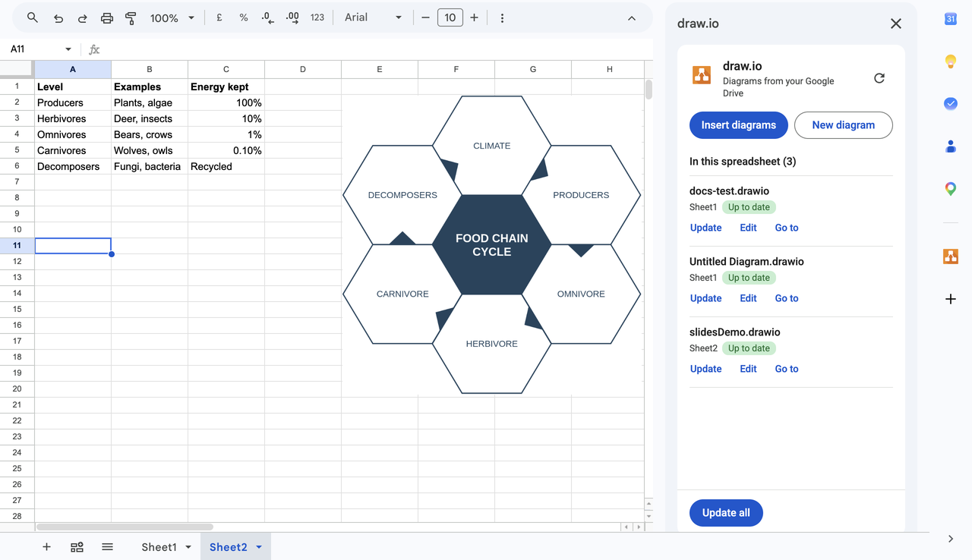Open Google Contacts side panel icon
The width and height of the screenshot is (972, 560).
pyautogui.click(x=951, y=146)
